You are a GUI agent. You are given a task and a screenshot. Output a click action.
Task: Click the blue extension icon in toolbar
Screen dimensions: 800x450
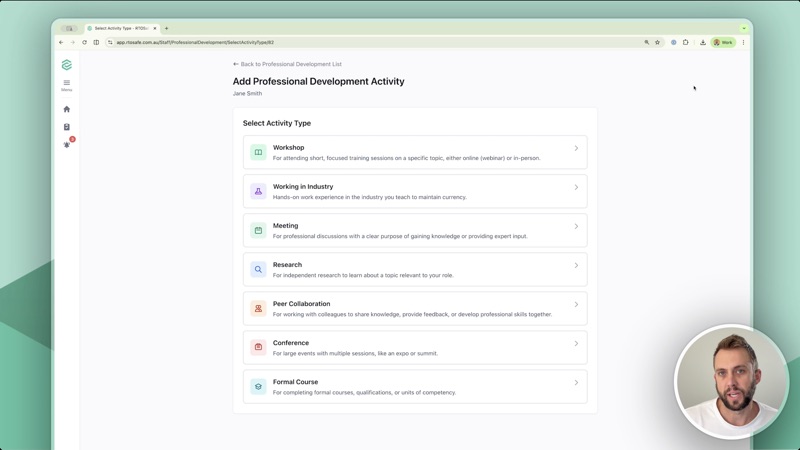[x=673, y=42]
